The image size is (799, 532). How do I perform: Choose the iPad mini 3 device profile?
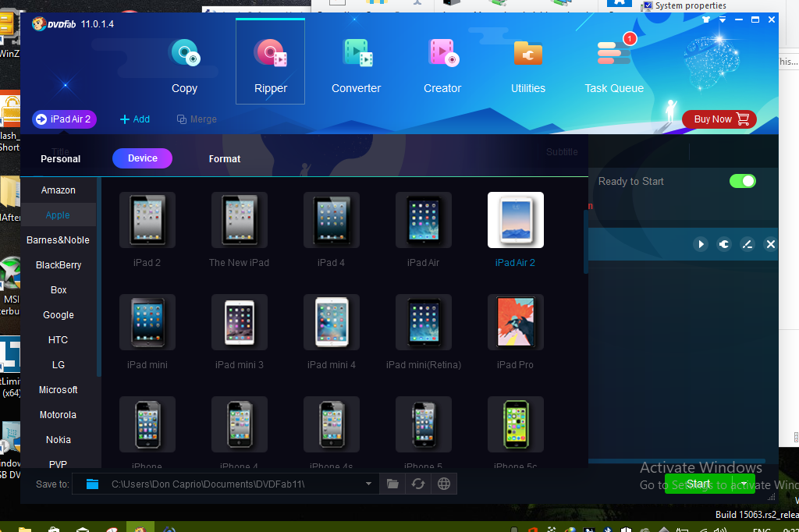click(239, 322)
